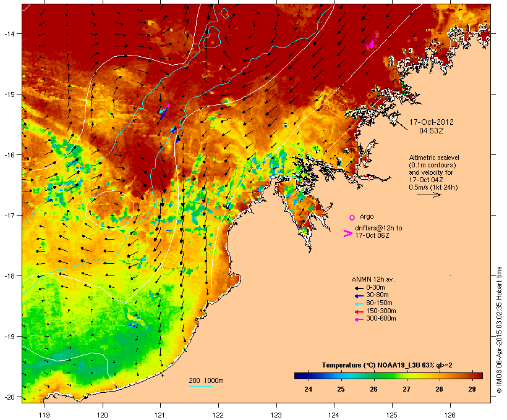
Task: Click the black 0-30m legend arrow
Action: point(359,288)
